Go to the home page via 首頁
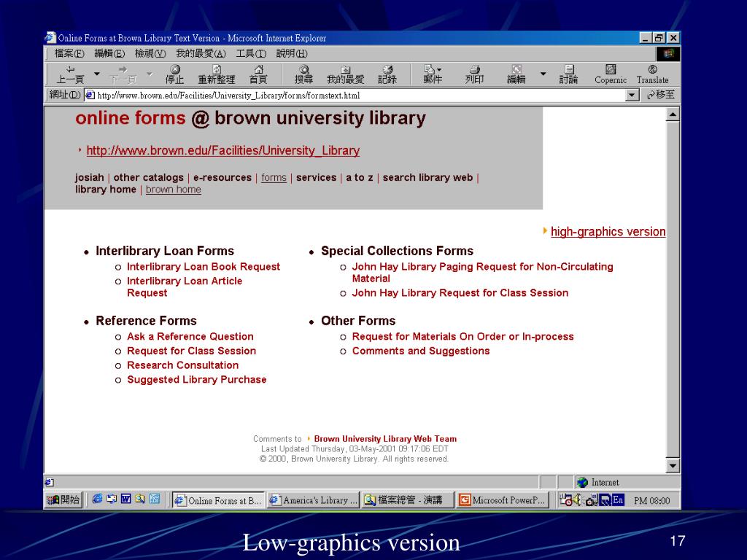This screenshot has width=747, height=560. (x=259, y=75)
